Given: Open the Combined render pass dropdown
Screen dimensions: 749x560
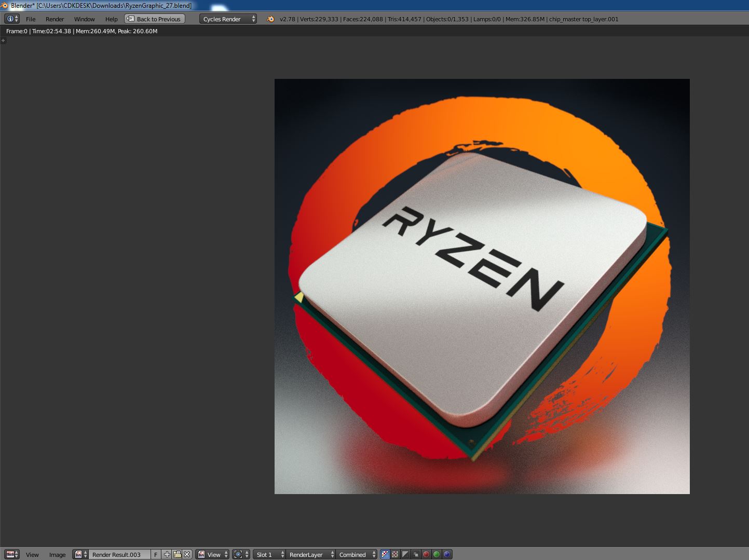Looking at the screenshot, I should tap(356, 554).
